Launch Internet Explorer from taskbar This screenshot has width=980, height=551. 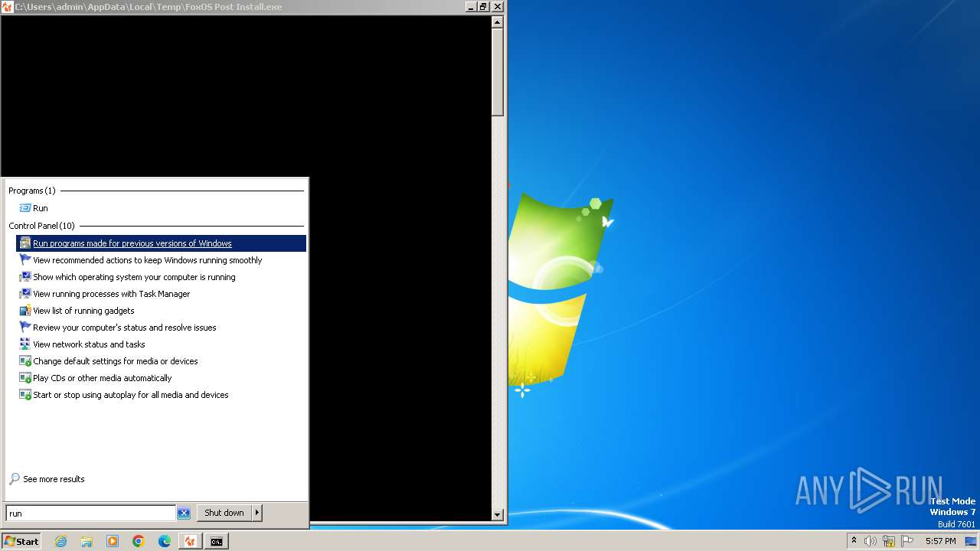click(x=61, y=541)
